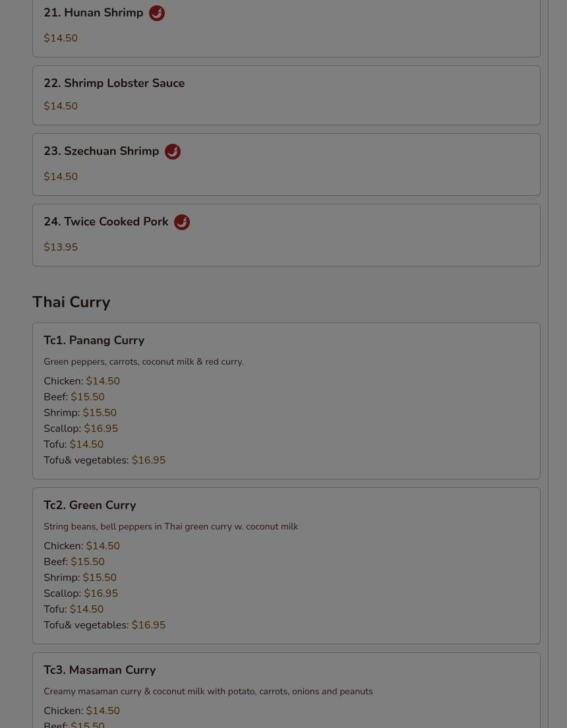The width and height of the screenshot is (567, 728).
Task: Open the Tc1. Panang Curry item
Action: 286,401
